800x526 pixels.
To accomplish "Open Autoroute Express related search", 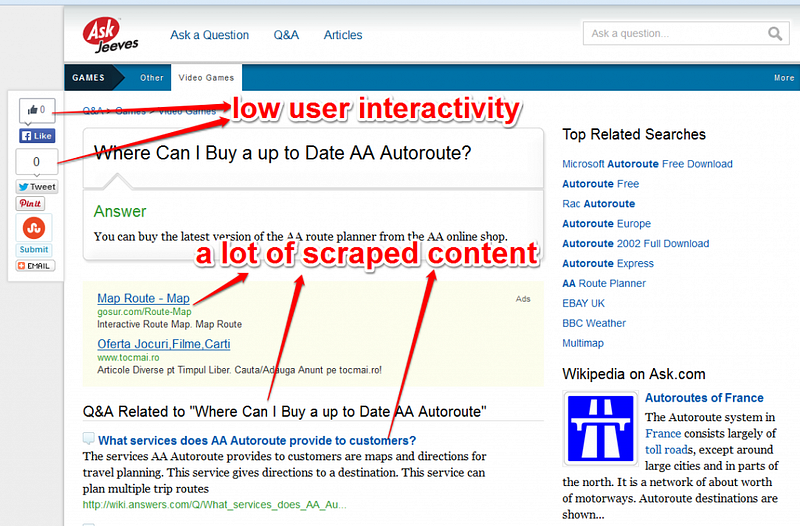I will (x=608, y=263).
